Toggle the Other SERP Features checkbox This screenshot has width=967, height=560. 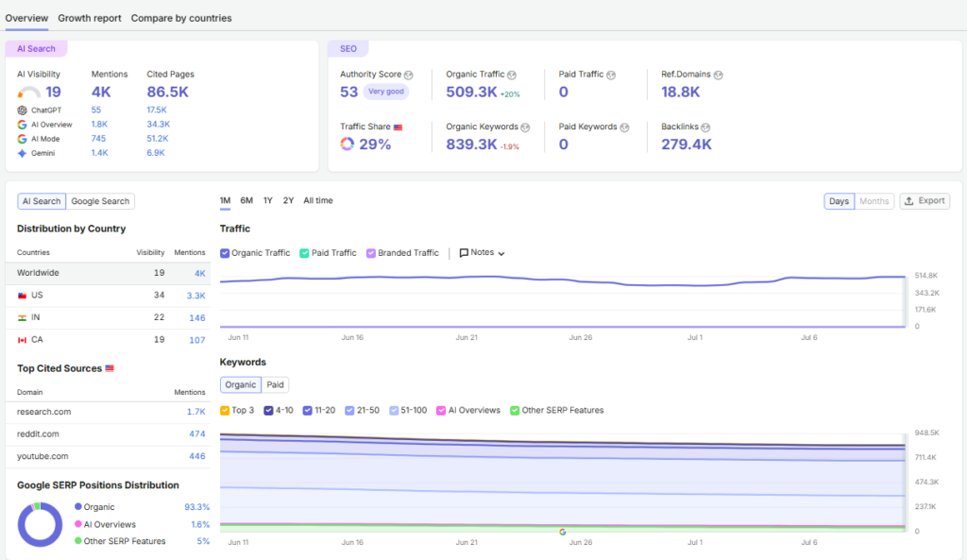point(515,411)
